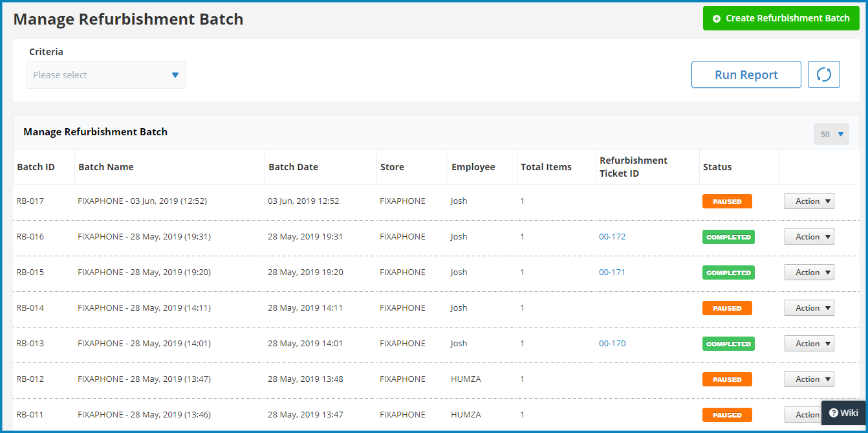Image resolution: width=868 pixels, height=433 pixels.
Task: Click batch name FIXAPHONE - 28 May, 2019 (14:01)
Action: tap(144, 344)
